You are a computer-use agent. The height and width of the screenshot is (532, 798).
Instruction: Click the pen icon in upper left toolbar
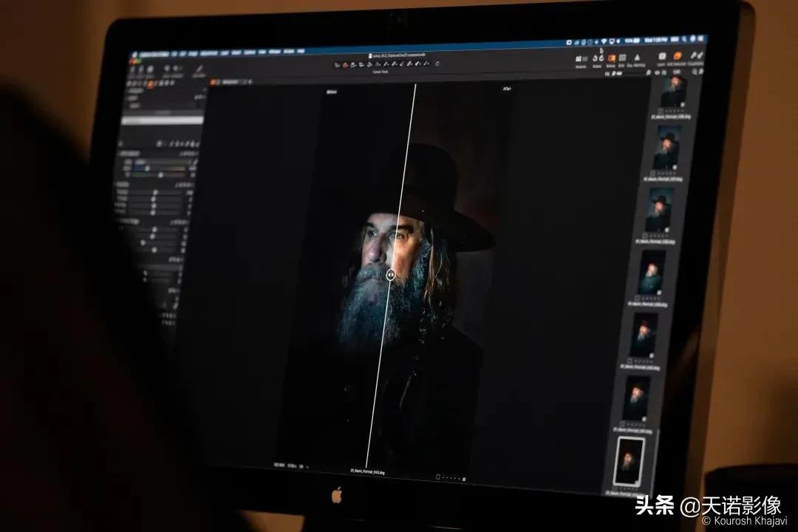tap(199, 69)
